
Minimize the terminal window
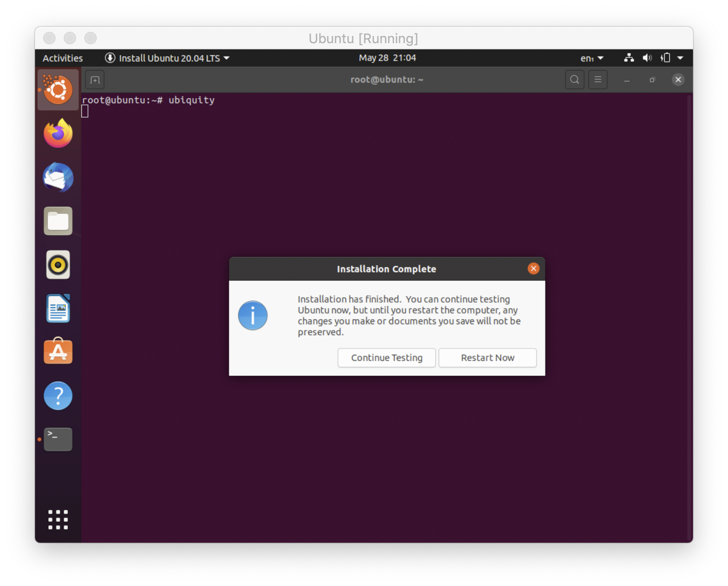tap(627, 80)
